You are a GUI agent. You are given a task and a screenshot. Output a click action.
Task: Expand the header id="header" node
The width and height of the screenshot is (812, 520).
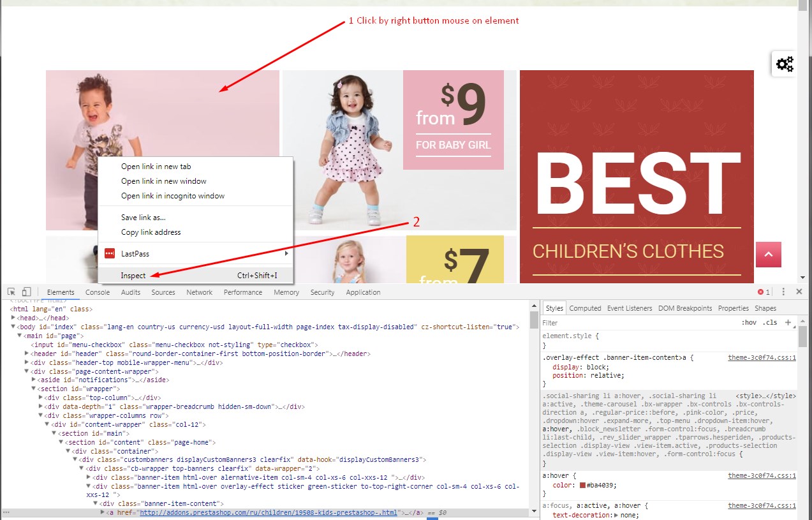pyautogui.click(x=27, y=353)
